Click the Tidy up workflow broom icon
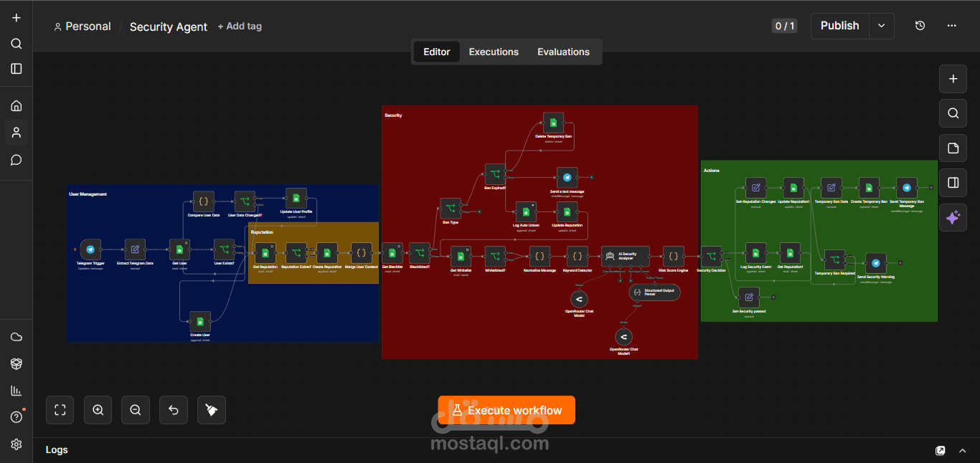Viewport: 980px width, 463px height. pos(211,410)
